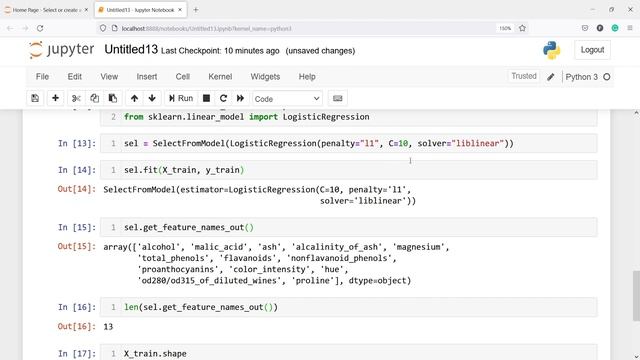Image resolution: width=640 pixels, height=360 pixels.
Task: Open the command palette keyboard icon
Action: 338,98
